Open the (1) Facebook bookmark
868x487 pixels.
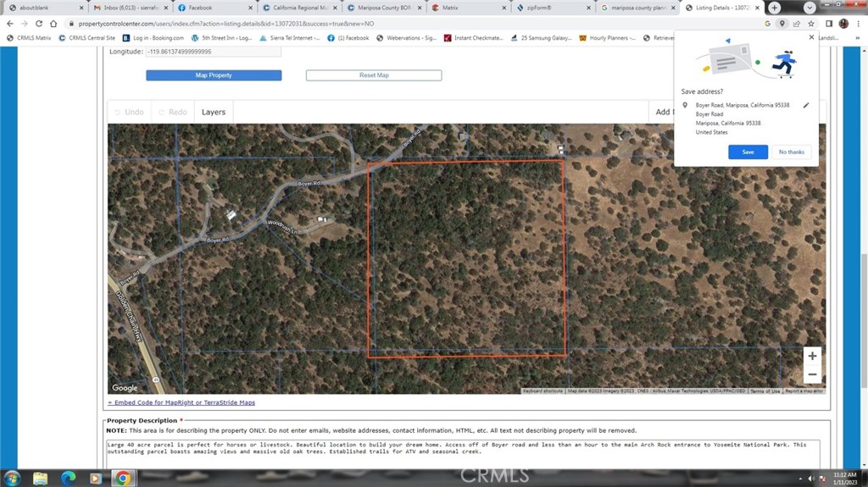coord(348,38)
